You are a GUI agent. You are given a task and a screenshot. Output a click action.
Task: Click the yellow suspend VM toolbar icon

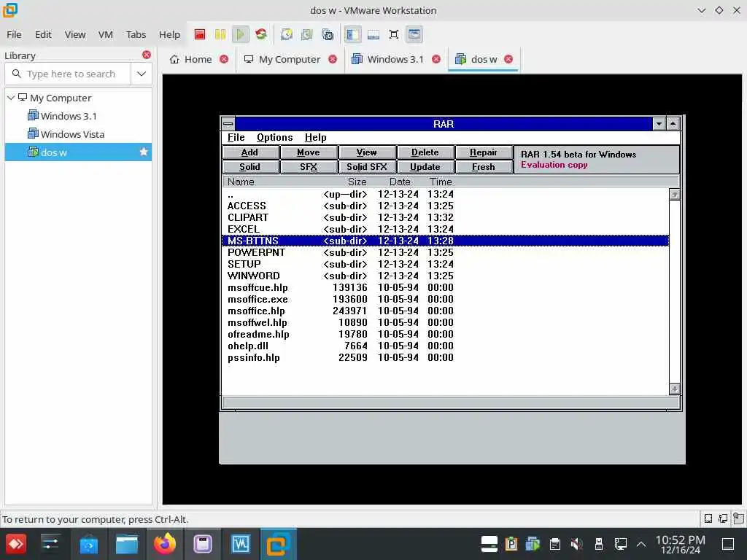point(220,34)
